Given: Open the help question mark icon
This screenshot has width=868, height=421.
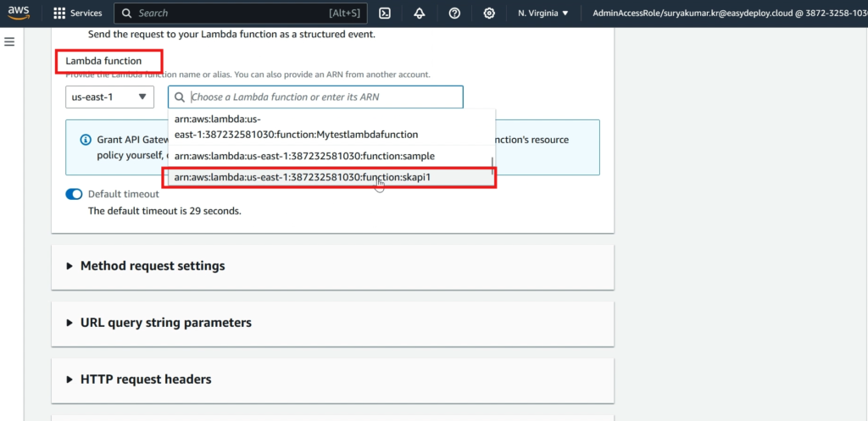Looking at the screenshot, I should coord(454,14).
